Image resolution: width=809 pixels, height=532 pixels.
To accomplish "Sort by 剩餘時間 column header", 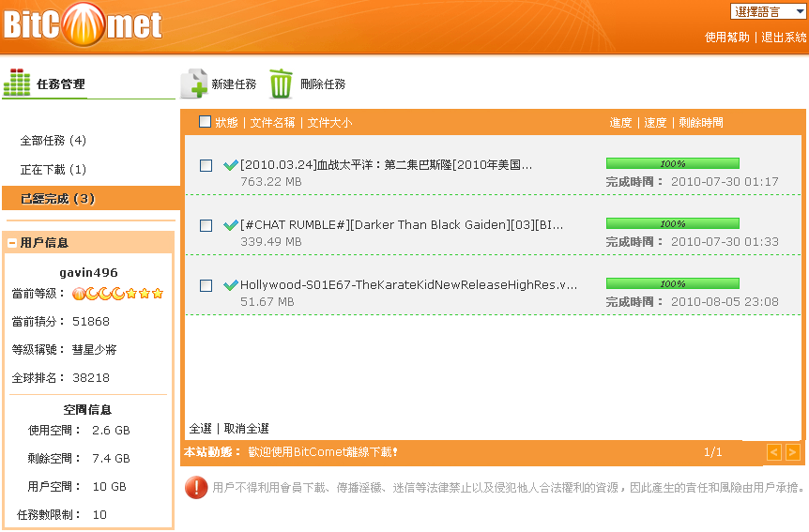I will (701, 123).
